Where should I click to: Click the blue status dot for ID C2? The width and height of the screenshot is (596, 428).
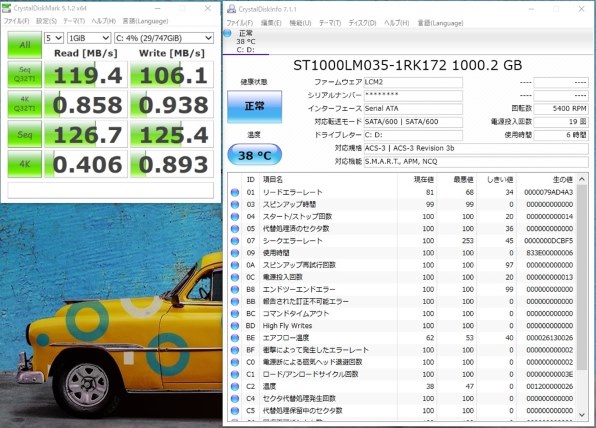[x=235, y=387]
